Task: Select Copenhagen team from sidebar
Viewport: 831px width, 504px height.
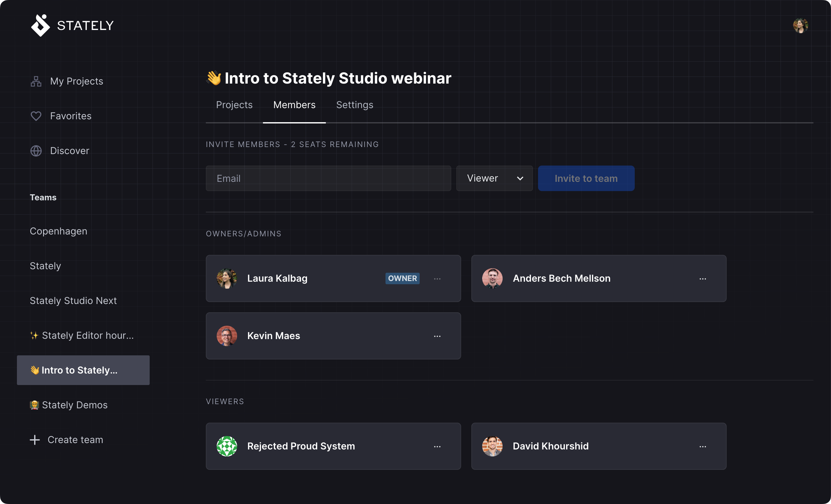Action: 59,231
